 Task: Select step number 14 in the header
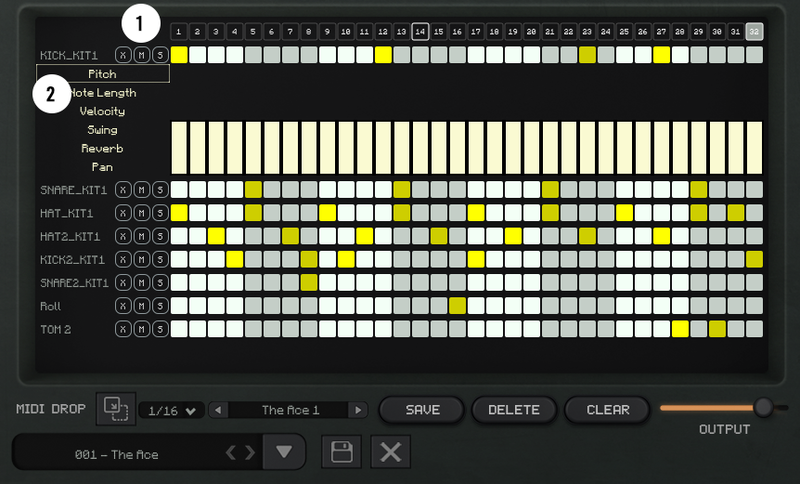point(421,32)
